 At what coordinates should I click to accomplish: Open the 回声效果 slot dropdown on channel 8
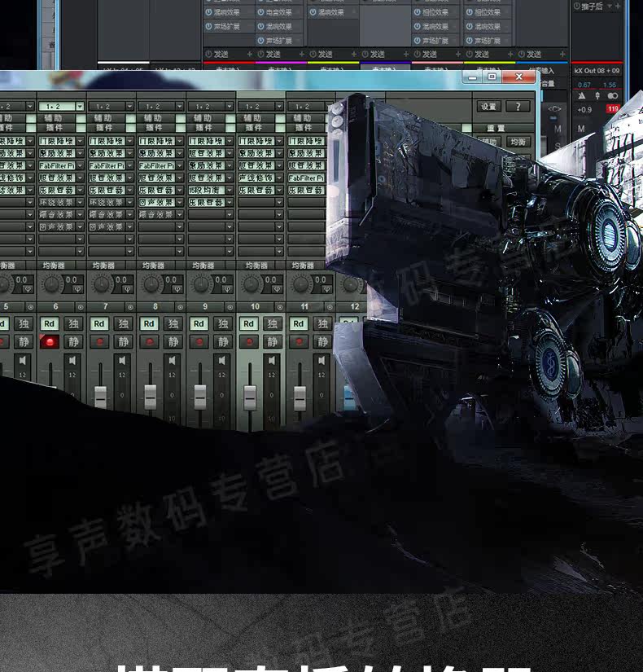[x=180, y=202]
